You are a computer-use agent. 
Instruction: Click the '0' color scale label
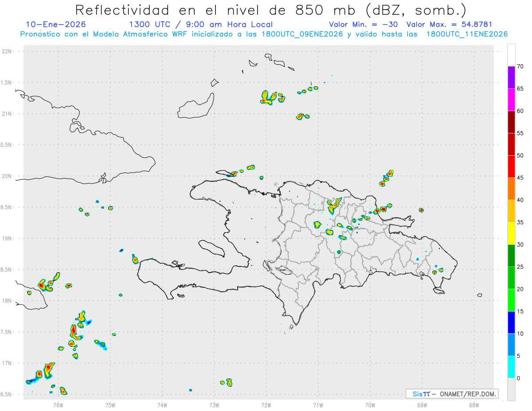(518, 378)
